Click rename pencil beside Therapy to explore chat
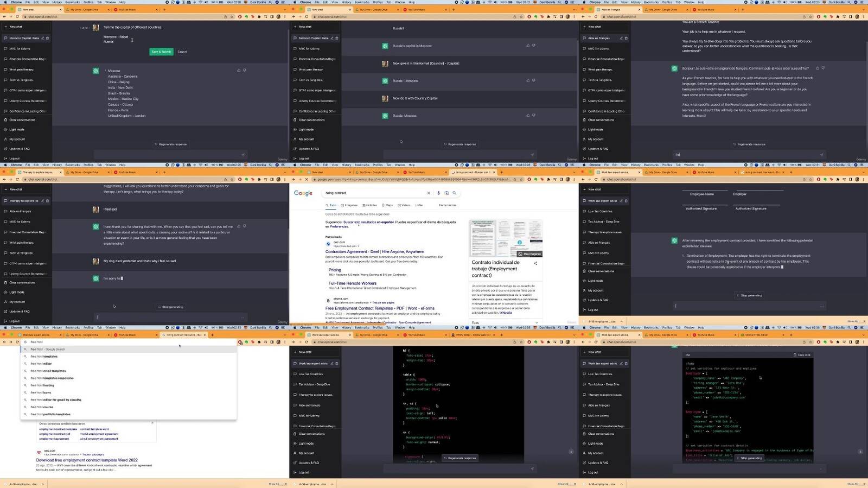This screenshot has height=488, width=868. [43, 201]
